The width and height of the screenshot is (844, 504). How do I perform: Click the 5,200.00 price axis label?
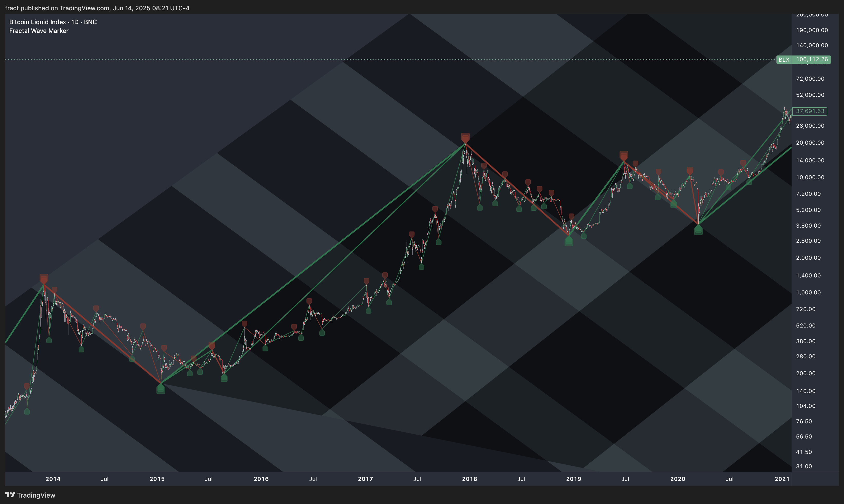[808, 210]
